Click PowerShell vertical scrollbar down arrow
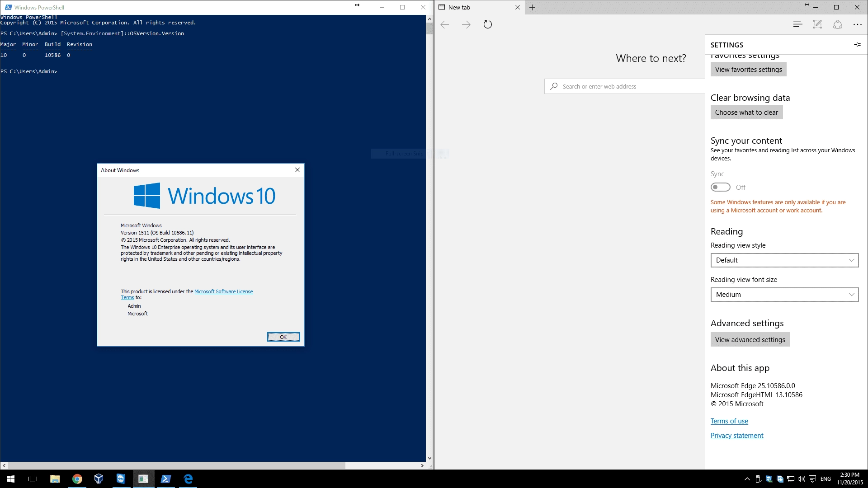Screen dimensions: 868x488 point(429,458)
